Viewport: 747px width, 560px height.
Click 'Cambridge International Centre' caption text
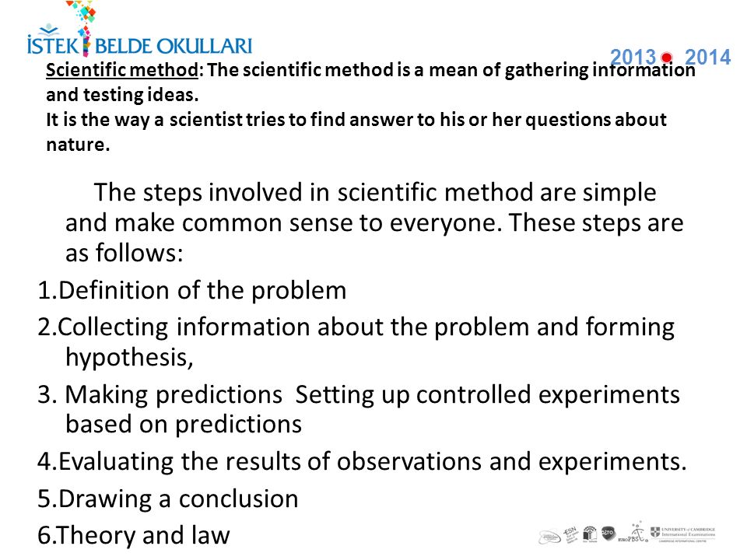[682, 541]
